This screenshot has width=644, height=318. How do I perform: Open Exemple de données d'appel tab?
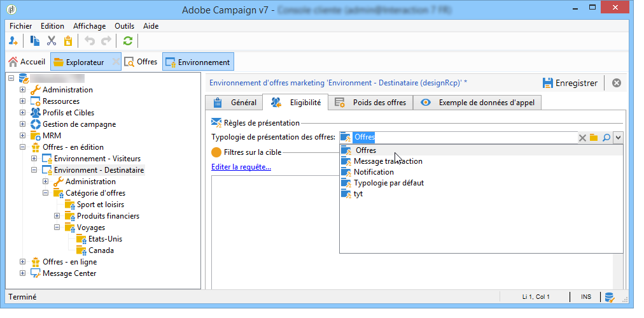[477, 103]
